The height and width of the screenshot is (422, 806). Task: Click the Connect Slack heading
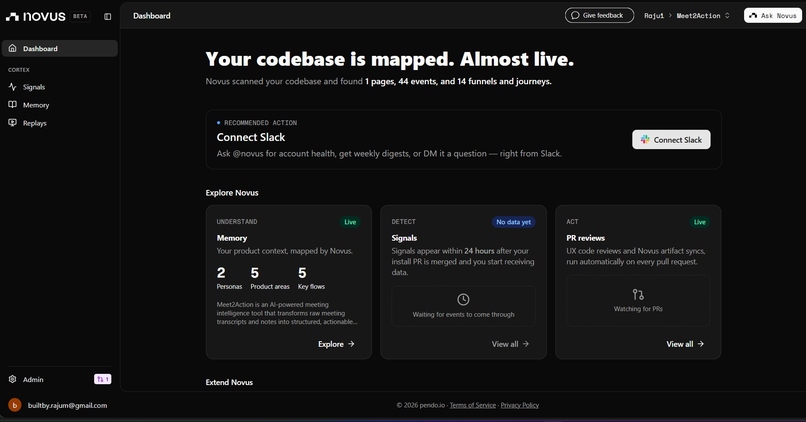(x=251, y=137)
